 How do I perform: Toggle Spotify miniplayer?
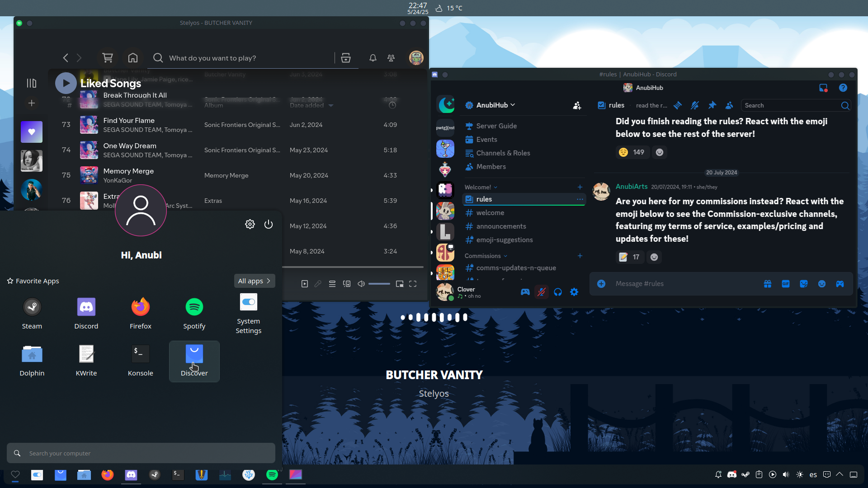tap(400, 284)
